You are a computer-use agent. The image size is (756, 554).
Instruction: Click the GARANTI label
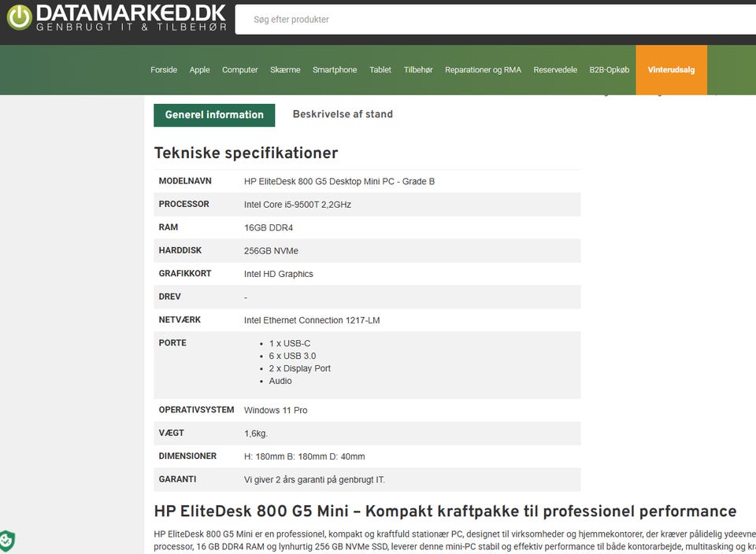click(x=177, y=479)
